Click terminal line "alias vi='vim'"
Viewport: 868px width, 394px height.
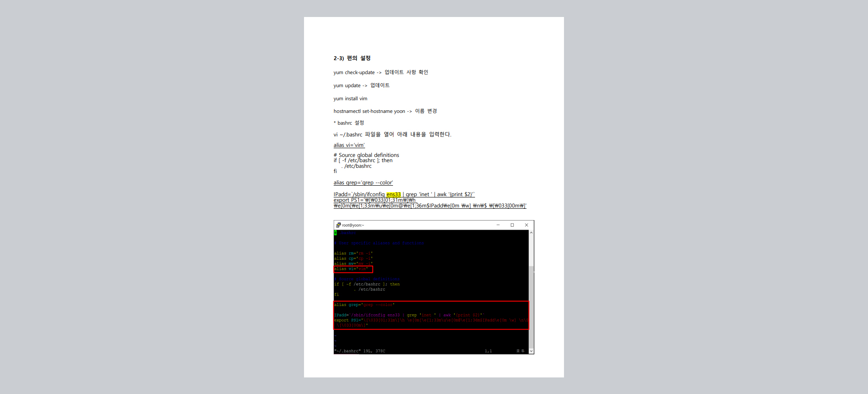(351, 269)
